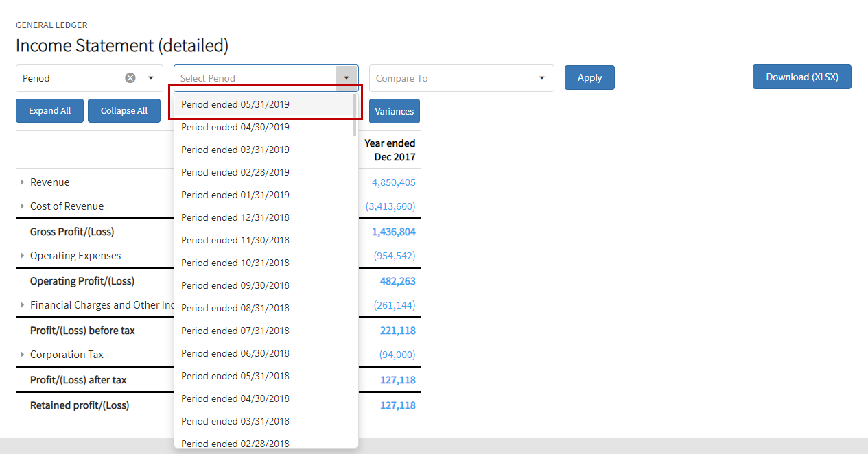Focus the Select Period input field

pyautogui.click(x=255, y=78)
